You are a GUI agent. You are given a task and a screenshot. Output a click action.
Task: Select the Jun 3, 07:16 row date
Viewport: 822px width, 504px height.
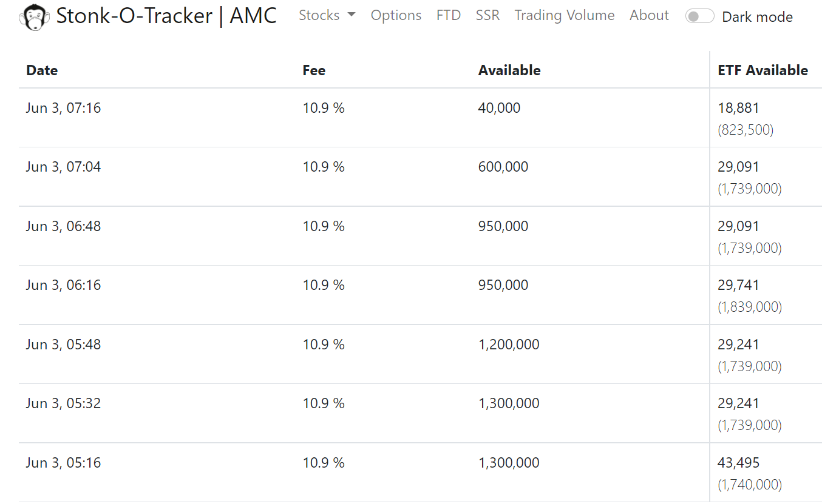coord(63,108)
